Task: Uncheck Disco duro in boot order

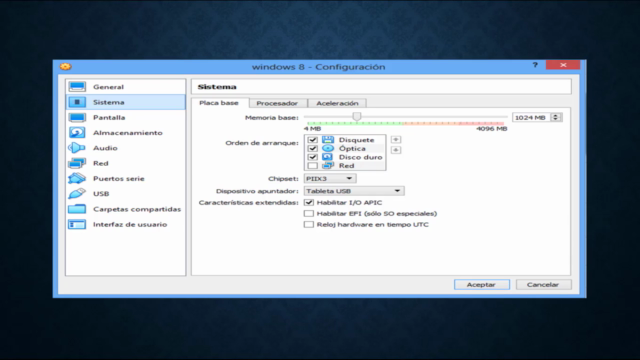Action: coord(313,157)
